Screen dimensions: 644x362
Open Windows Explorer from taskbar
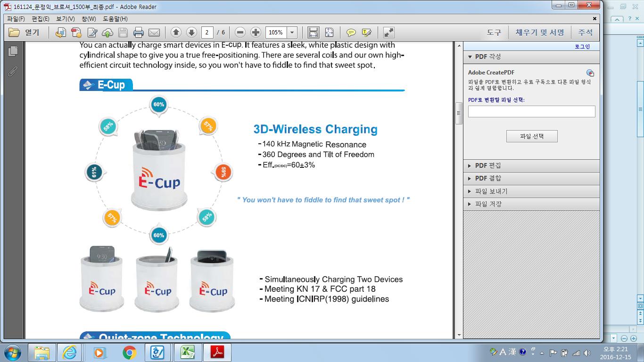click(42, 353)
